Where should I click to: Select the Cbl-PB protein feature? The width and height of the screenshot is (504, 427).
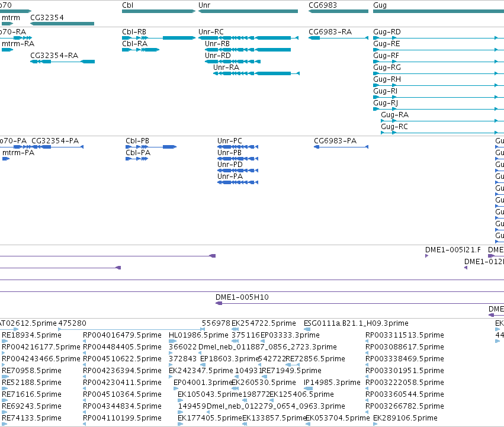151,147
